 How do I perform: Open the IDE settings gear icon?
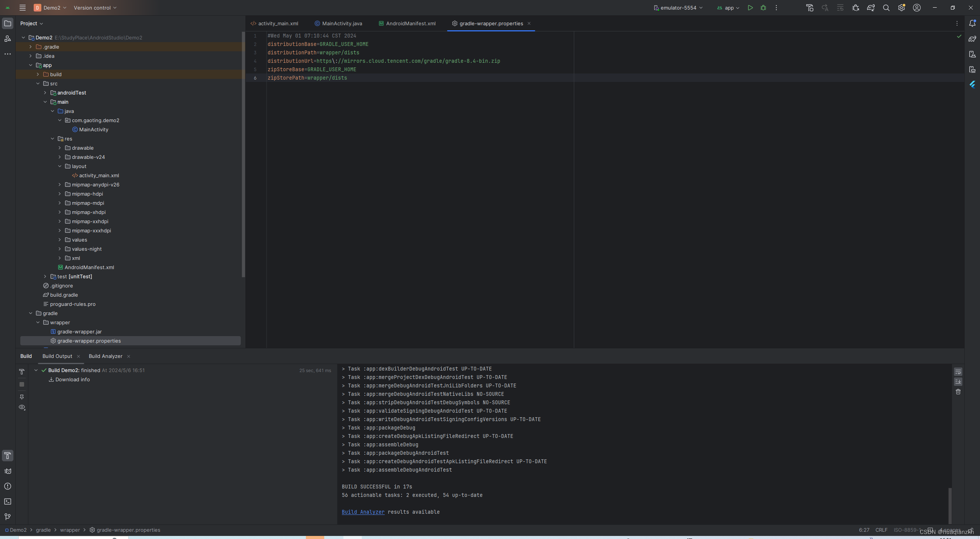[x=901, y=8]
